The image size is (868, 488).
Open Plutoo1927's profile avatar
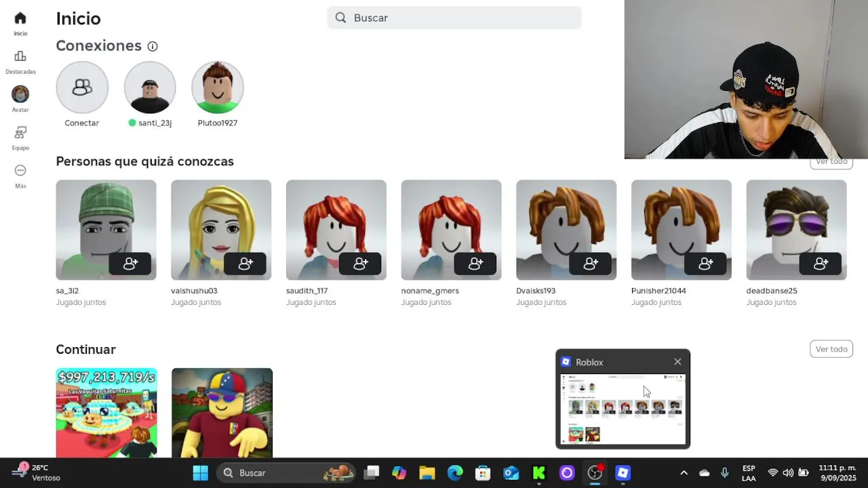coord(218,87)
